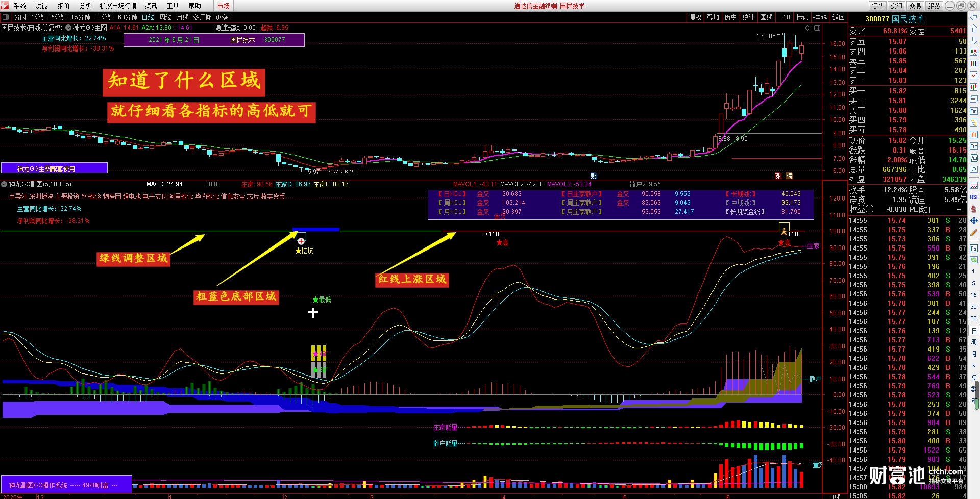Open the 分析 menu
Viewport: 980px width, 499px height.
[86, 6]
